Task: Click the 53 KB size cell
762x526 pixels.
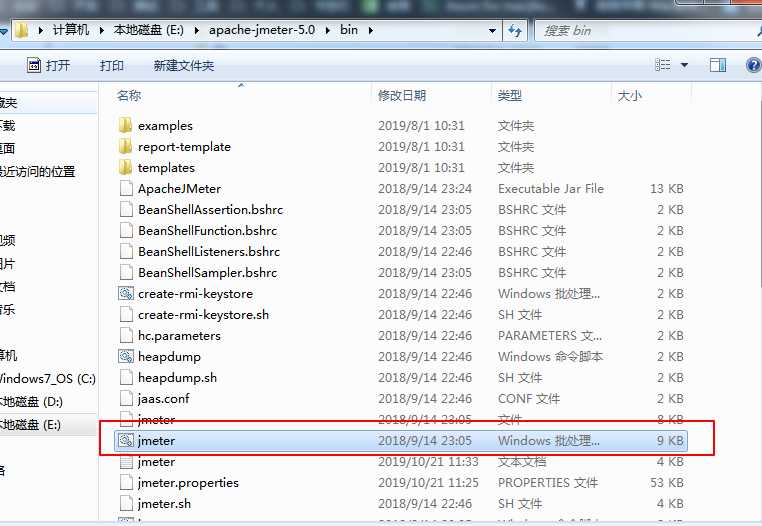Action: coord(667,483)
